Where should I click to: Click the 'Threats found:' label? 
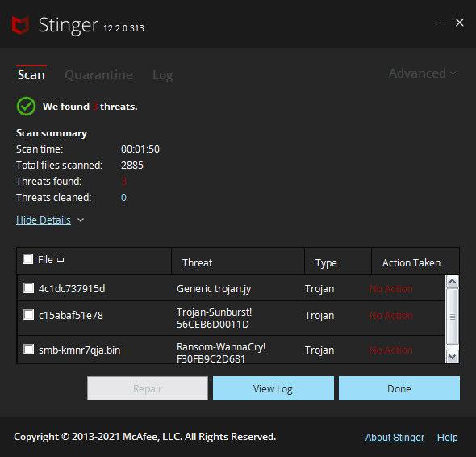pyautogui.click(x=49, y=181)
